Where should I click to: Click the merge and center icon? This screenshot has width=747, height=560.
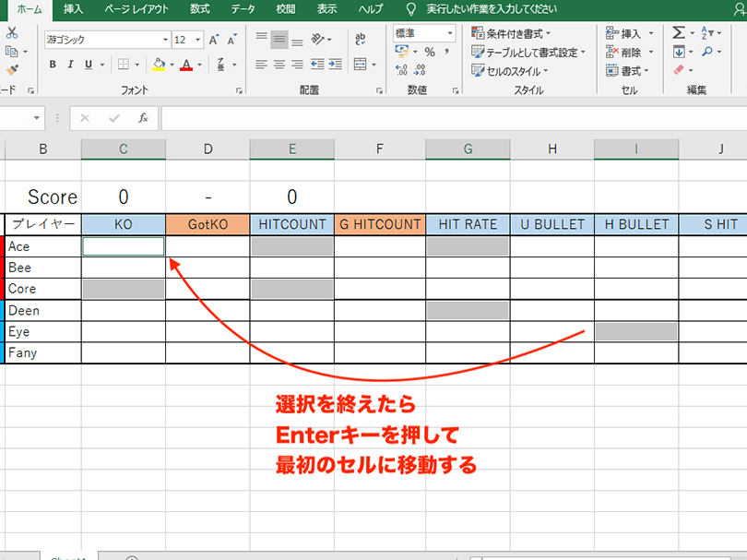click(x=361, y=65)
